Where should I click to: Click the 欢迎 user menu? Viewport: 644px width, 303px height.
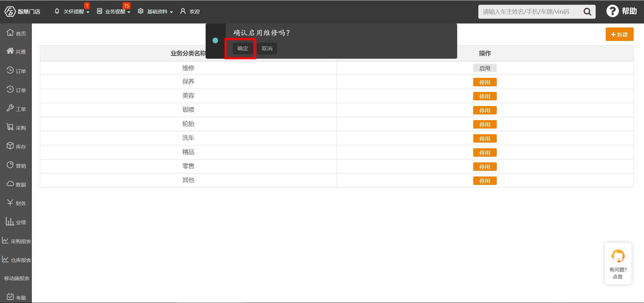point(190,11)
